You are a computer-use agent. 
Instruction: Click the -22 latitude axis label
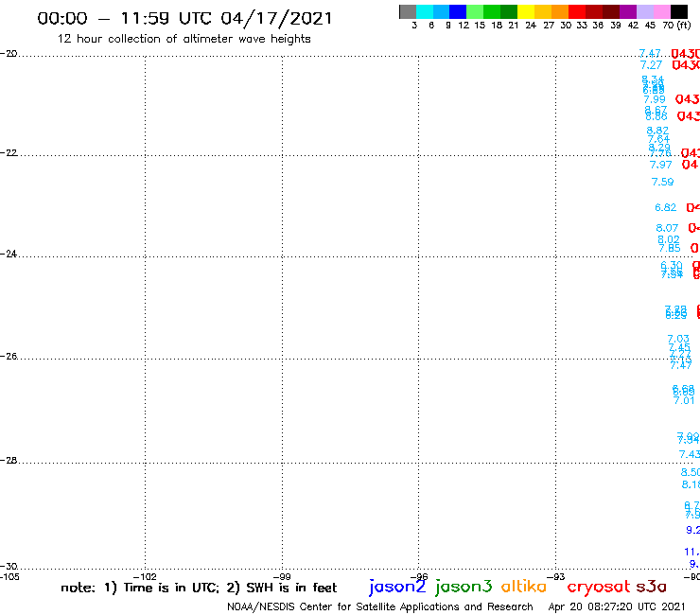tap(9, 152)
